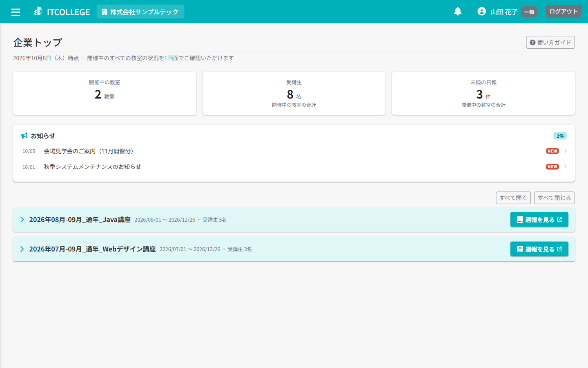The height and width of the screenshot is (368, 588).
Task: Click the ログアウト button
Action: point(563,11)
